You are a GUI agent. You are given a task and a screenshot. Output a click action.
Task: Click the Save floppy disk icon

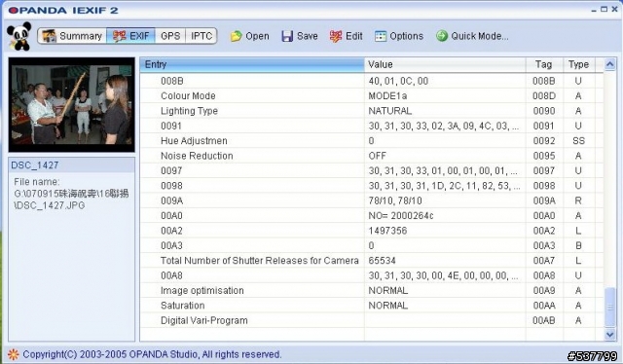[x=287, y=36]
